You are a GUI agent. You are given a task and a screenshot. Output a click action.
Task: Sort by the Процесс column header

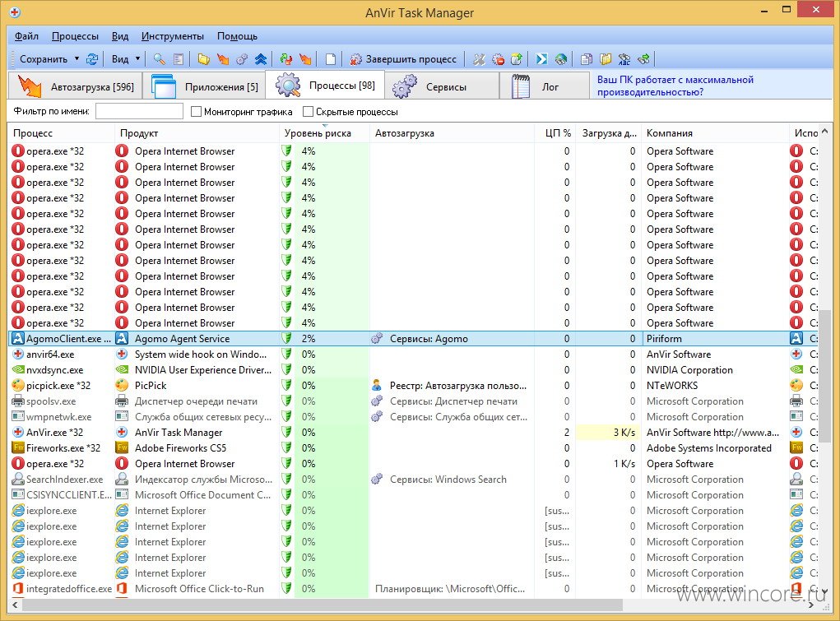click(x=61, y=133)
